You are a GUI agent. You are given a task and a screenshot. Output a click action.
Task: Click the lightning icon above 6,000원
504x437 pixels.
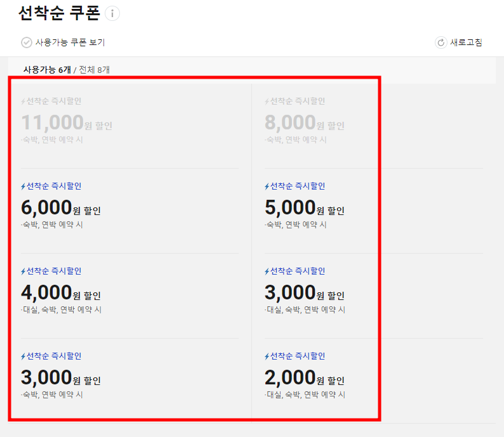pos(23,186)
